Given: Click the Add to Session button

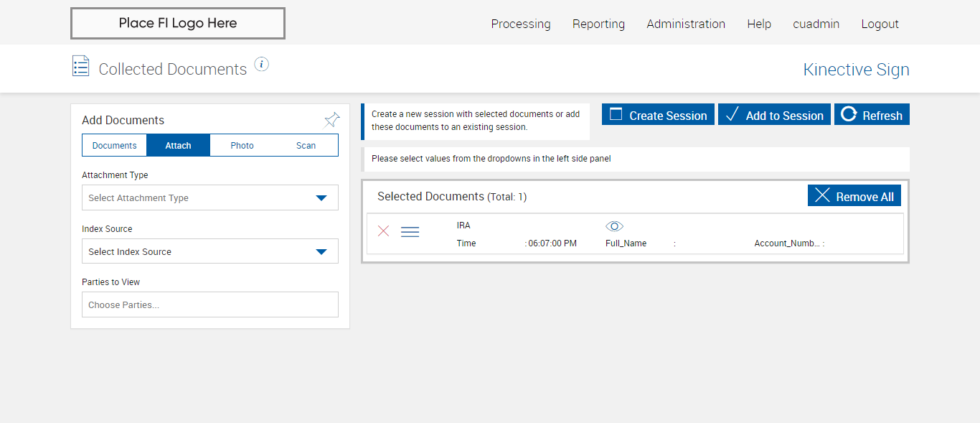Looking at the screenshot, I should click(x=774, y=115).
